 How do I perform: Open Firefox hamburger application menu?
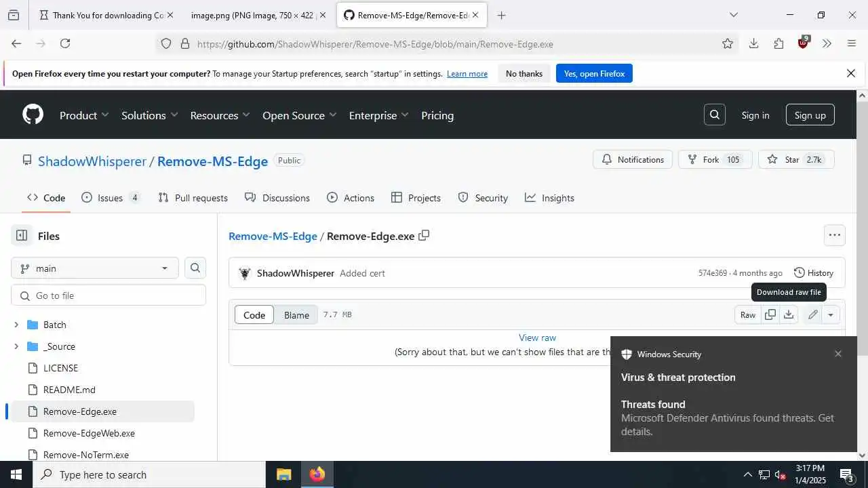[852, 43]
